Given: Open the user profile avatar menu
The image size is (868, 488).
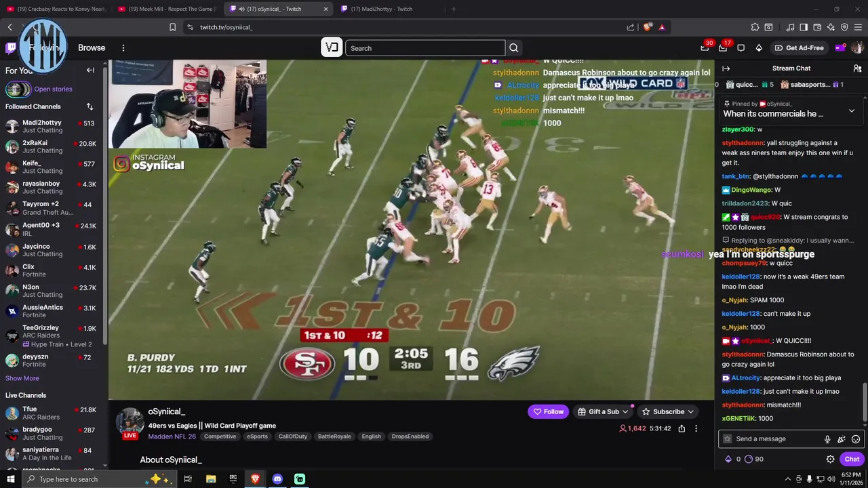Looking at the screenshot, I should click(x=857, y=48).
